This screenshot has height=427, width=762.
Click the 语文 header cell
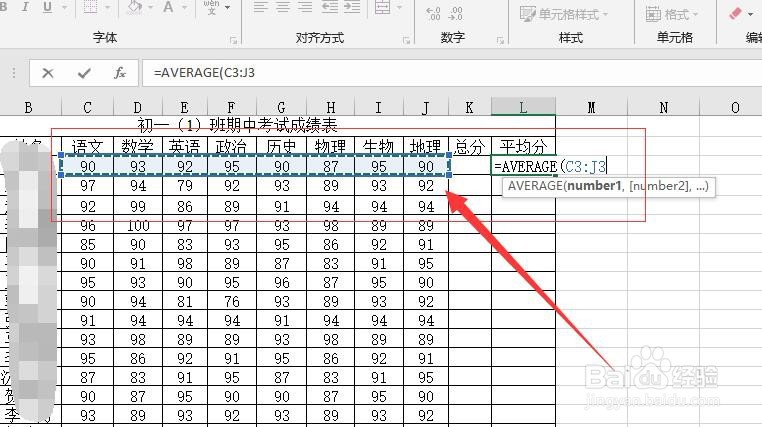coord(87,146)
